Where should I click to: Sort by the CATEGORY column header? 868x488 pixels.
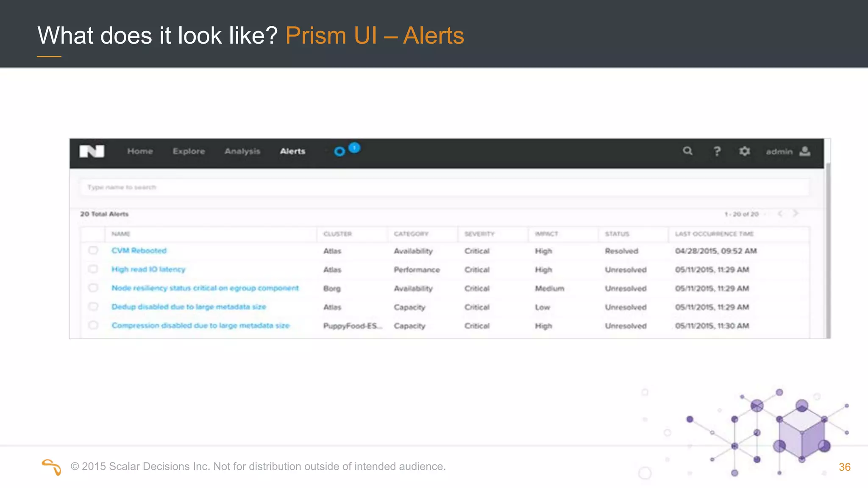click(411, 234)
